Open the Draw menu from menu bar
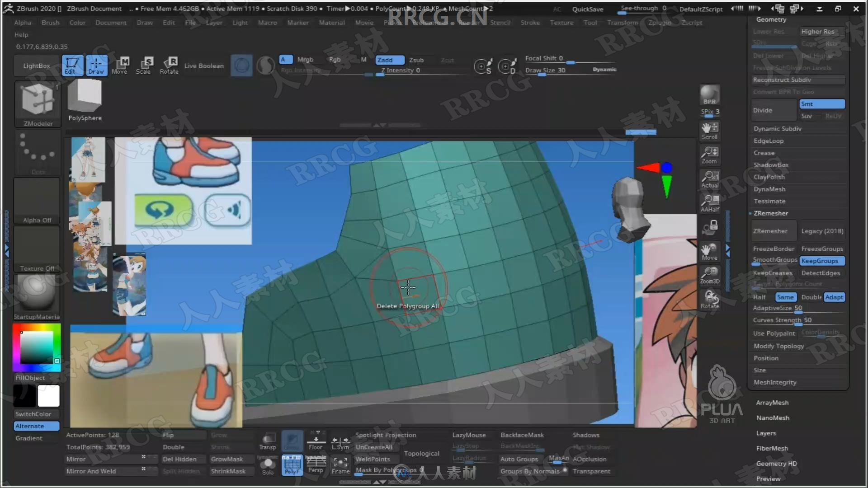 (146, 23)
